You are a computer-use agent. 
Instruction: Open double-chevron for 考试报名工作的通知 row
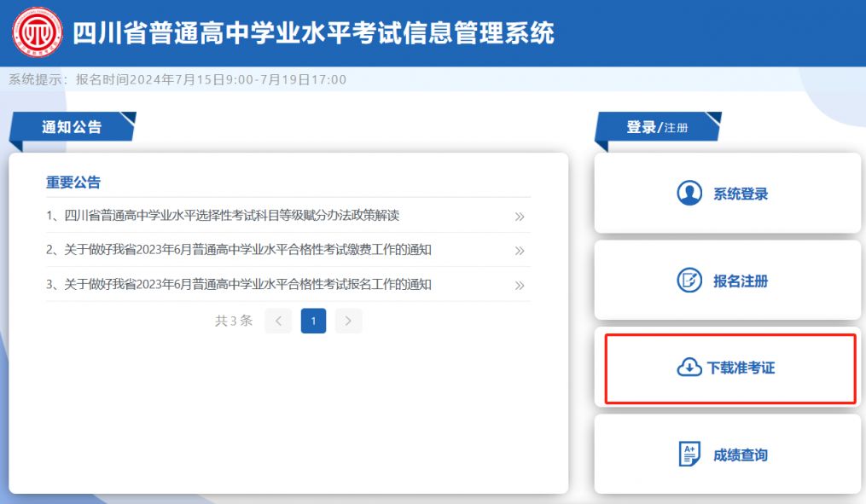(519, 286)
